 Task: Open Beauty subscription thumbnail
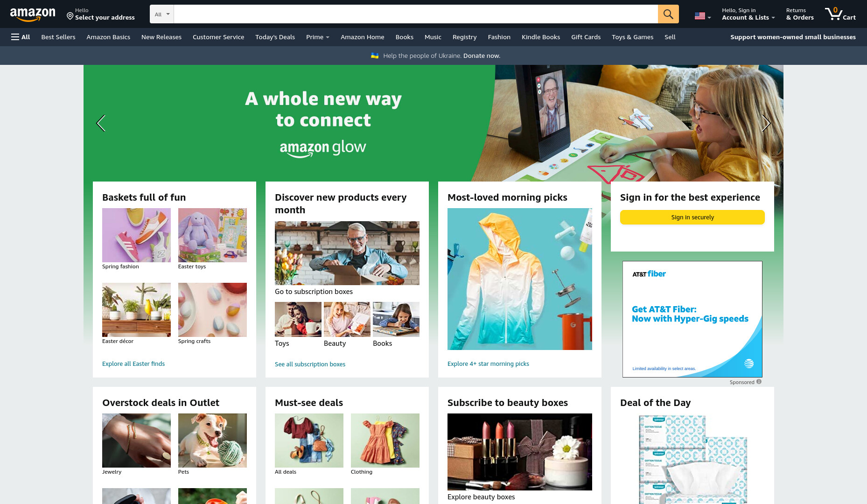pyautogui.click(x=347, y=319)
